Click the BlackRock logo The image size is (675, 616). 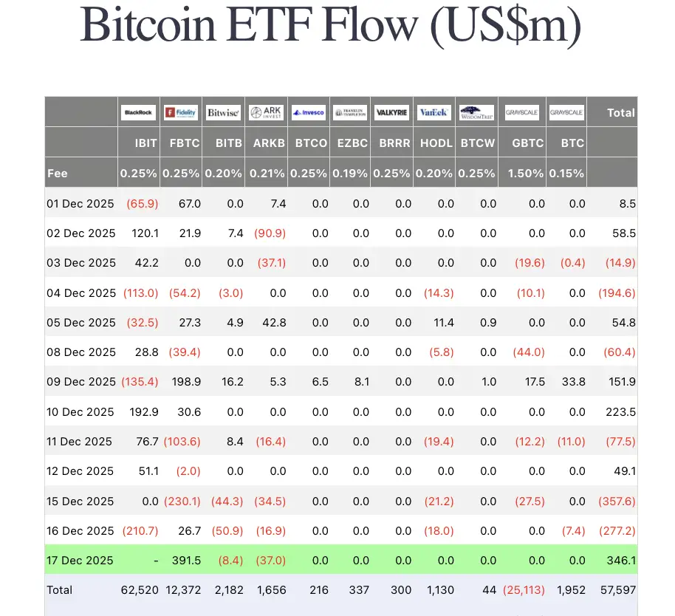(x=138, y=113)
